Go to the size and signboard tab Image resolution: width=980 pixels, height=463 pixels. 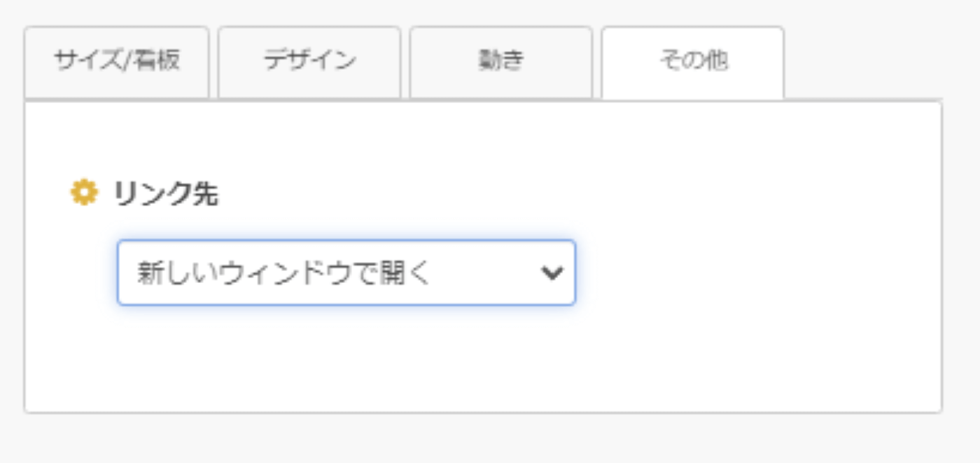pos(117,62)
